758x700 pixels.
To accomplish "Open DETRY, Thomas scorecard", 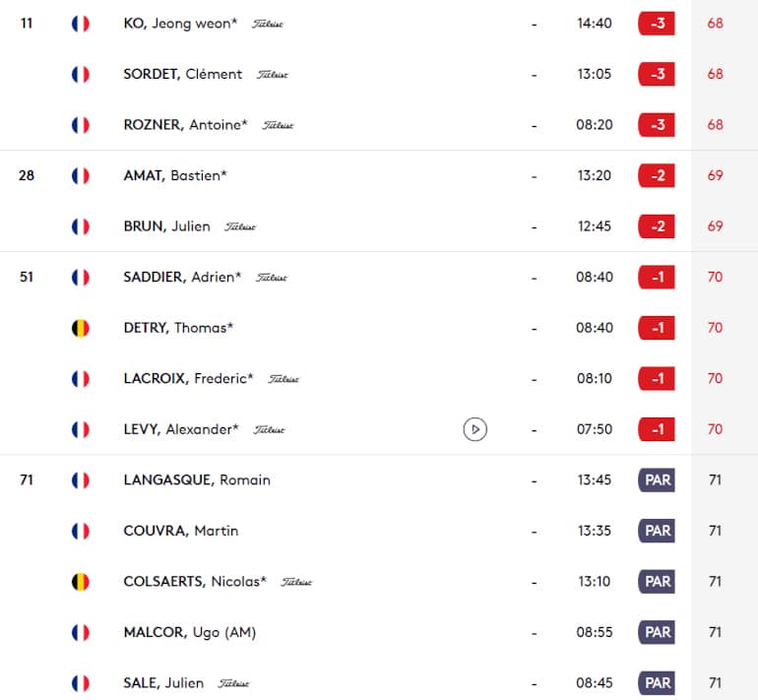I will [178, 328].
